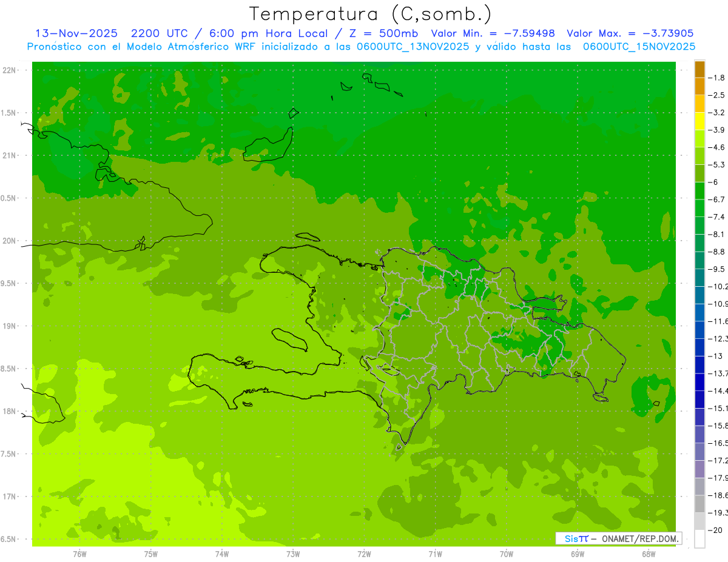Image resolution: width=728 pixels, height=562 pixels.
Task: Select the date '13-Nov-2025' in the header
Action: pos(75,33)
